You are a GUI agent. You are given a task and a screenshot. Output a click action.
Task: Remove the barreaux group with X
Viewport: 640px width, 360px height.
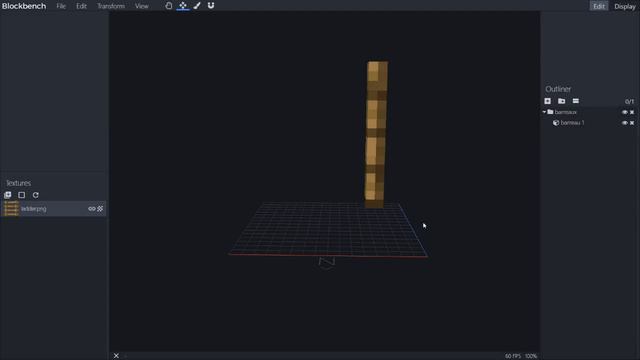coord(632,112)
